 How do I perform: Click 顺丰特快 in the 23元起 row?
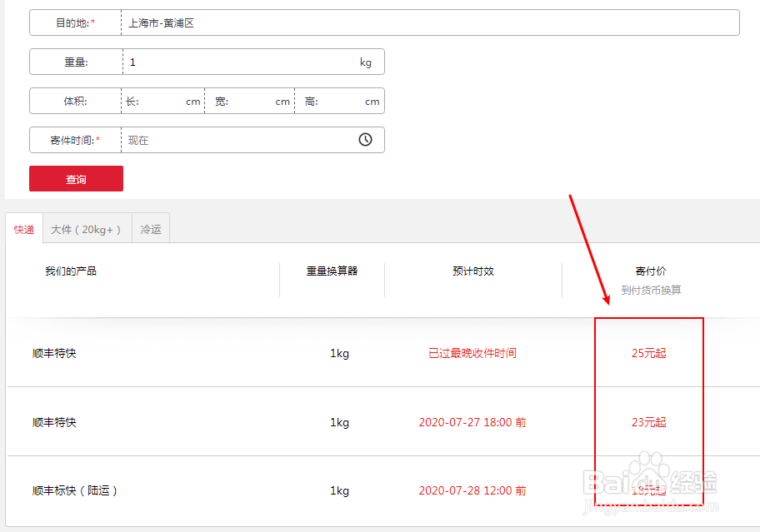tap(54, 422)
